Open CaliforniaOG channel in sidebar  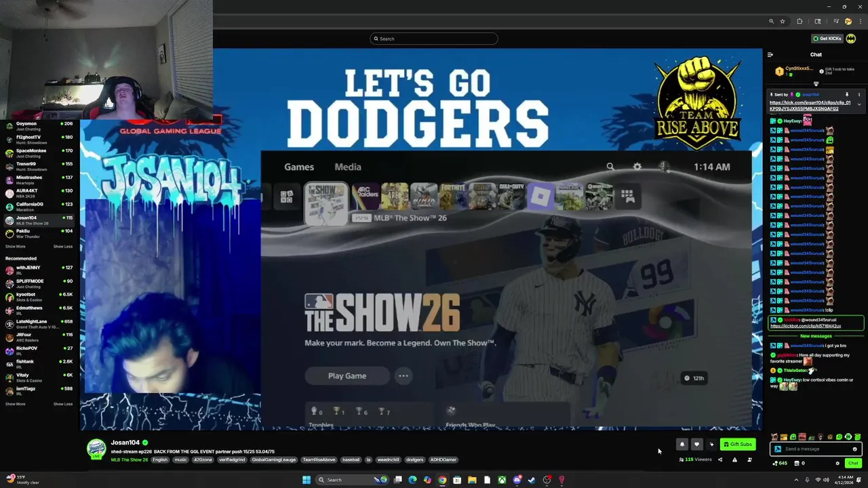(39, 207)
